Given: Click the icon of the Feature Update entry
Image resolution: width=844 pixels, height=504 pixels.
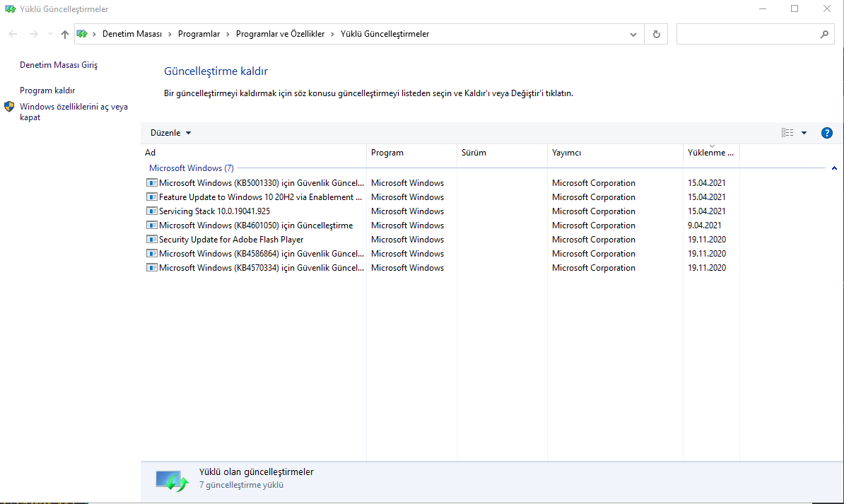Looking at the screenshot, I should point(152,197).
